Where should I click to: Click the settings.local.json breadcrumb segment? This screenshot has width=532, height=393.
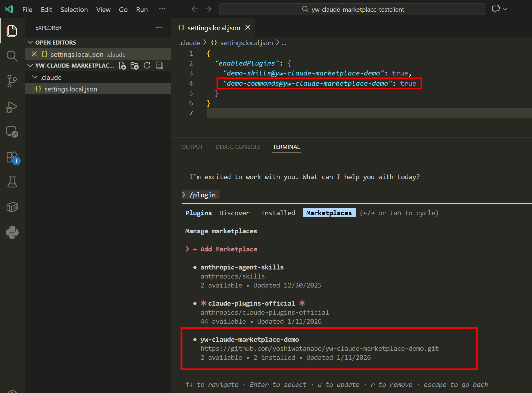pyautogui.click(x=246, y=43)
